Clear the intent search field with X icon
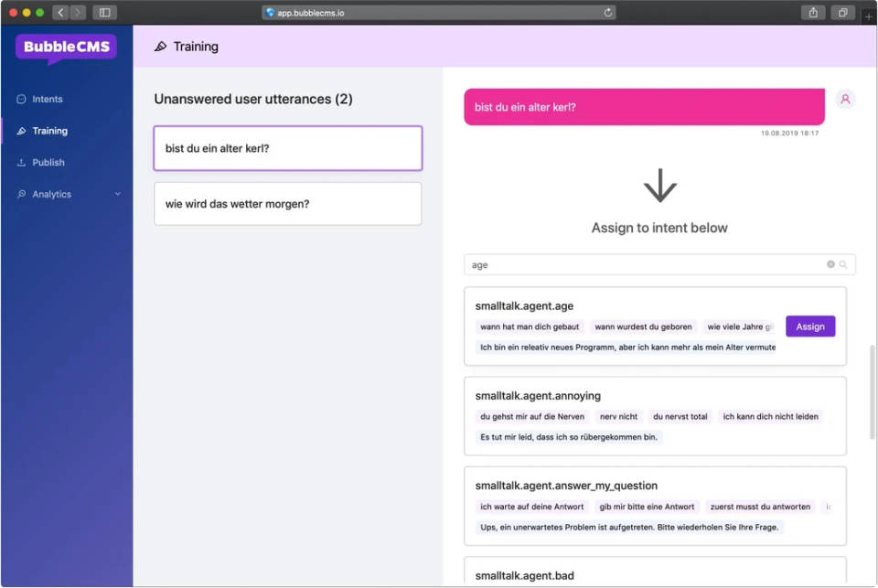This screenshot has width=878, height=588. coord(830,264)
